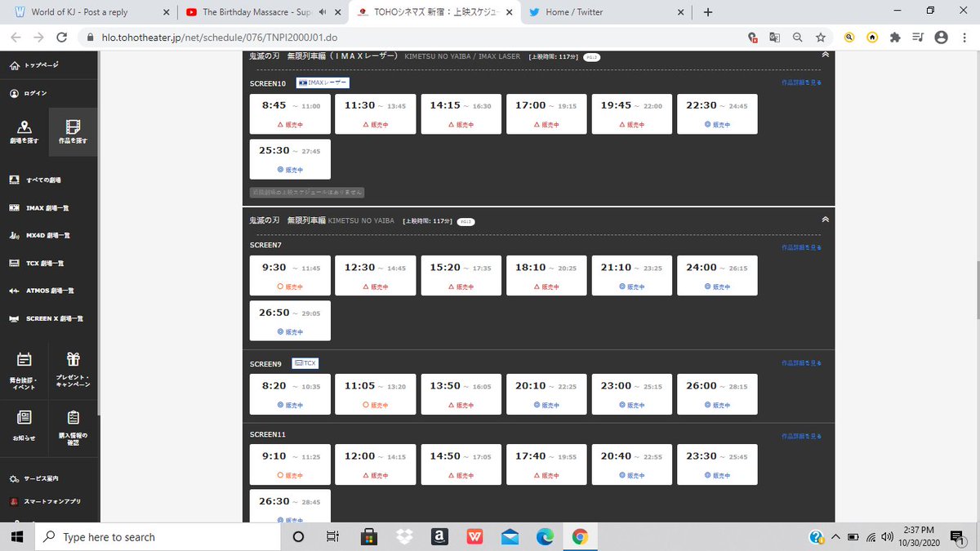Open the お知らせ news icon
This screenshot has width=980, height=551.
click(x=24, y=417)
